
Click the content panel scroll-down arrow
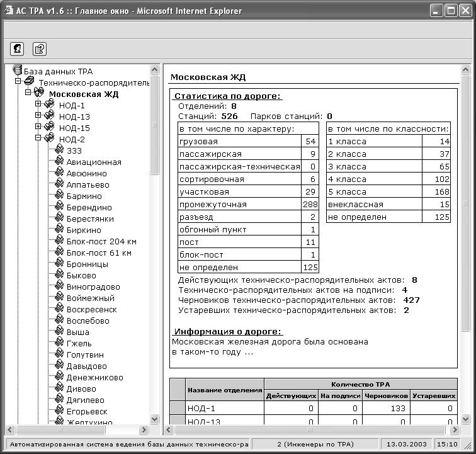[x=465, y=419]
